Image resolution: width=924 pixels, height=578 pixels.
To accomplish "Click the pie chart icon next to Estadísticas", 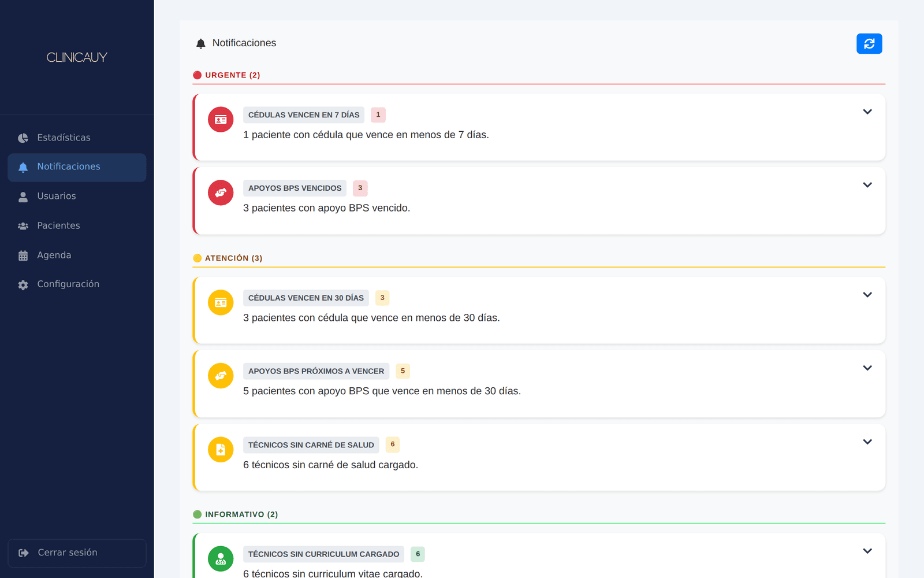I will [x=23, y=138].
